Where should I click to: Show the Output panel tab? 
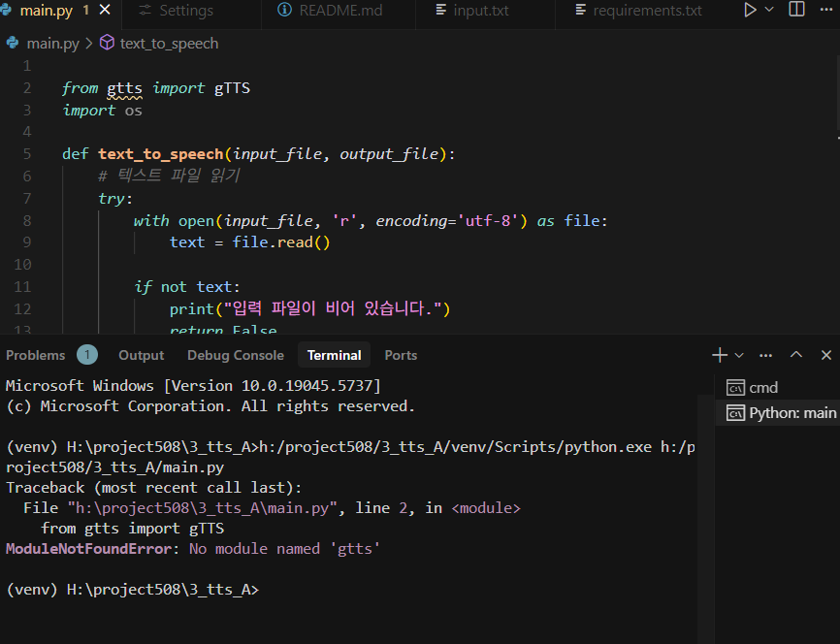pos(142,355)
